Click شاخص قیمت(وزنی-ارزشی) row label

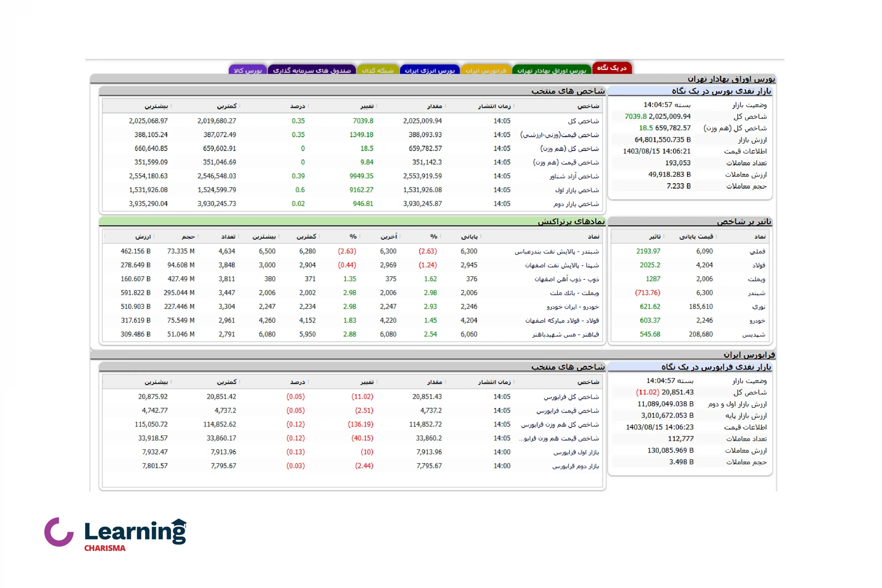(560, 135)
